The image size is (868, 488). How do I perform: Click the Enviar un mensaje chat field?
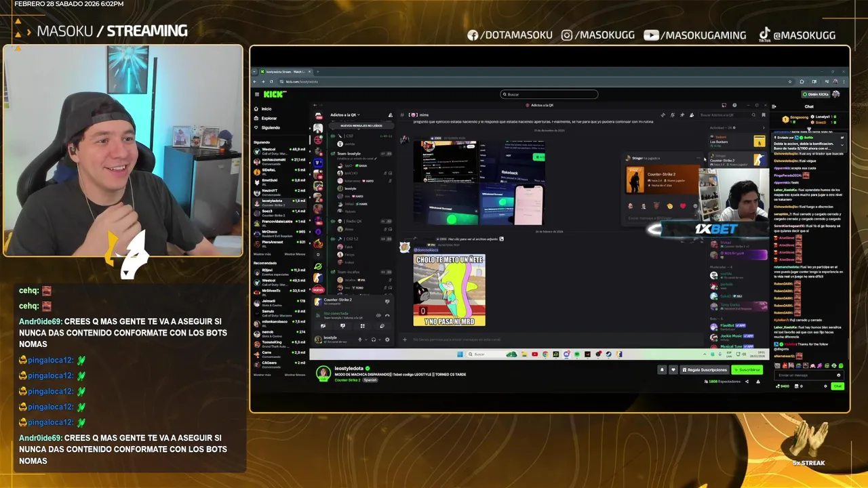click(x=809, y=375)
